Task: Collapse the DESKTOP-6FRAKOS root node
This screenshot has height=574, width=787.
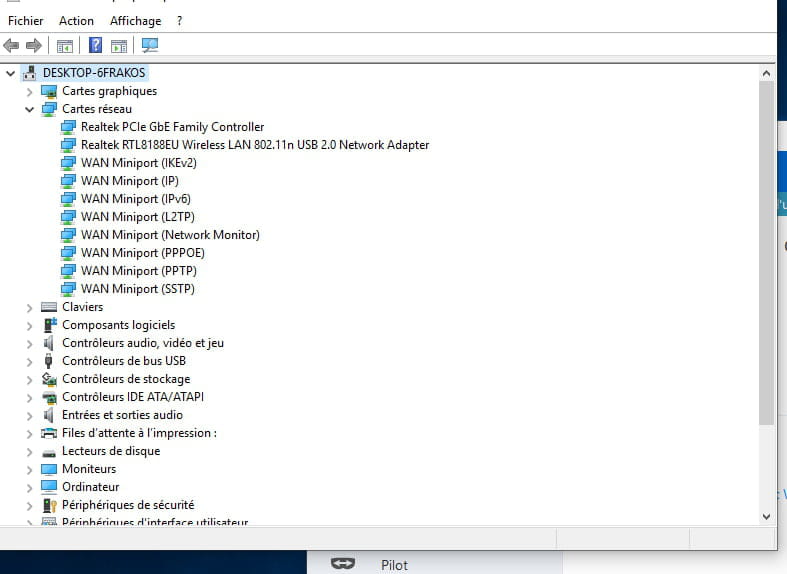Action: [11, 73]
